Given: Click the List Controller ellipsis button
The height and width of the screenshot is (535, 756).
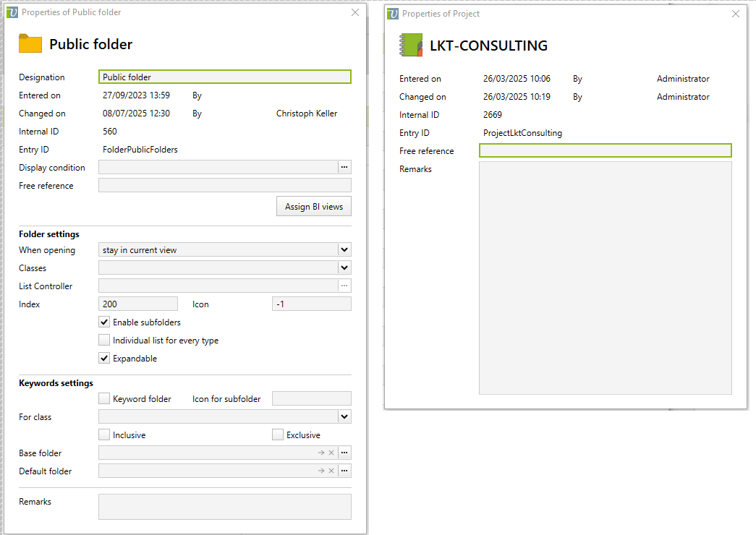Looking at the screenshot, I should point(344,286).
